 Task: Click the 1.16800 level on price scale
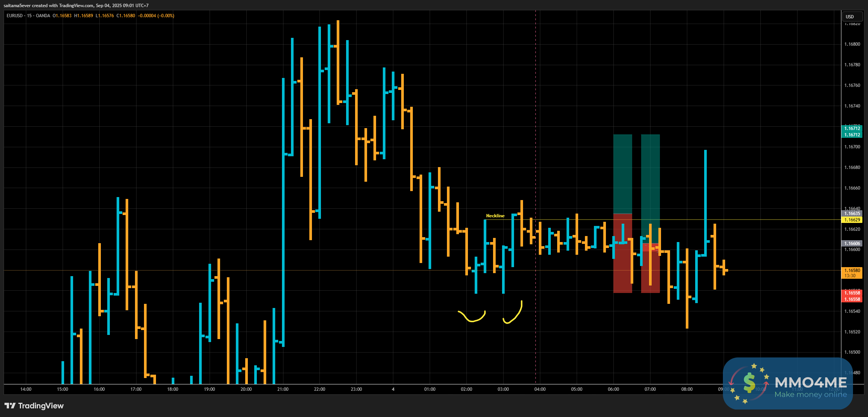852,44
